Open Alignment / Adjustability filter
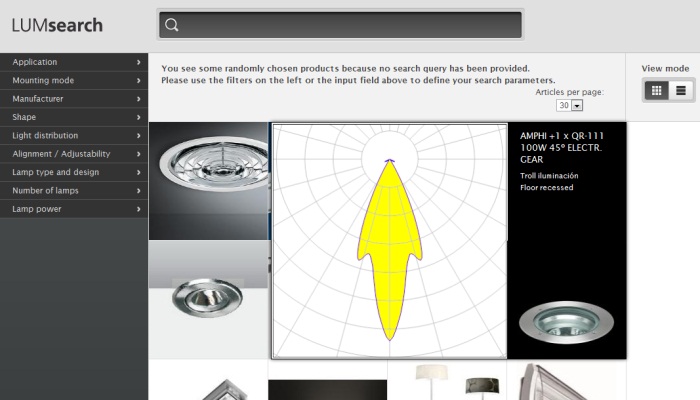This screenshot has height=400, width=700. point(74,154)
